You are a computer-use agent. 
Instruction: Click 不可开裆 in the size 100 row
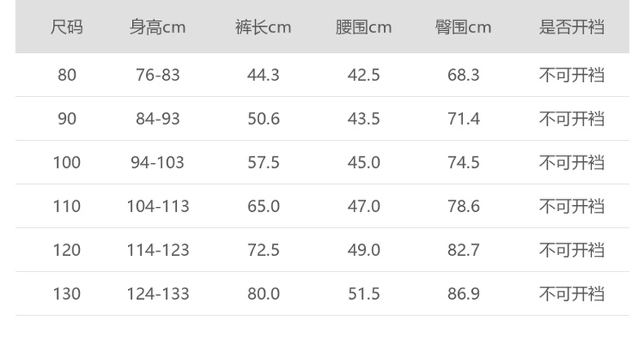(571, 163)
